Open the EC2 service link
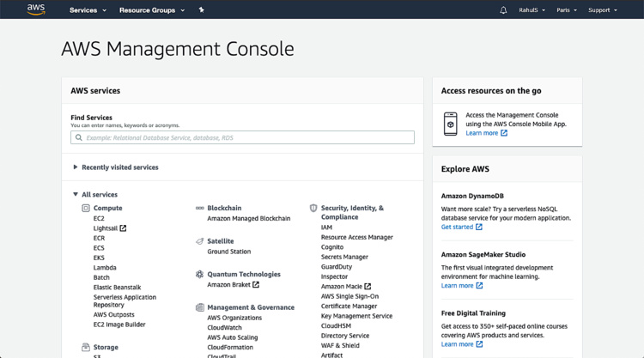Screen dimensions: 644x358 (99, 219)
